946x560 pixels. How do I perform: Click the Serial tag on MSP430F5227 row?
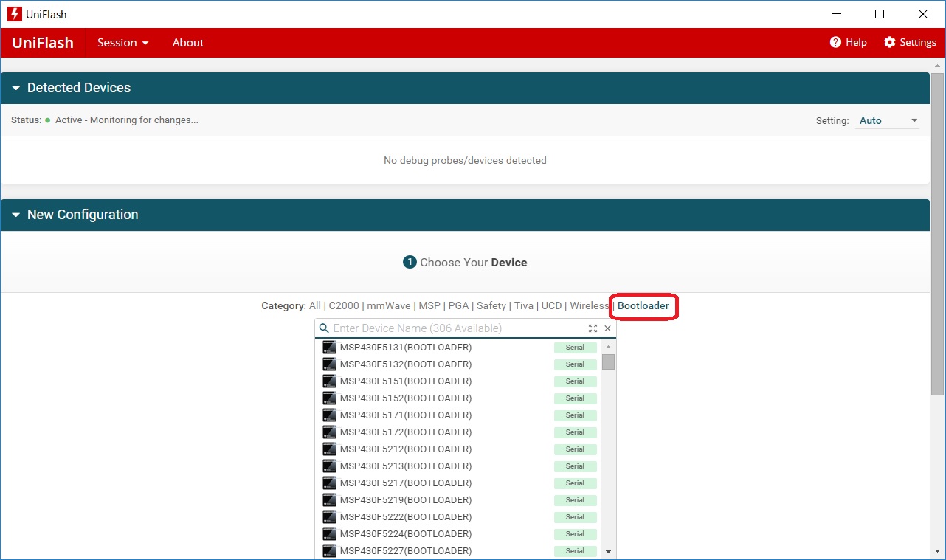(x=576, y=551)
